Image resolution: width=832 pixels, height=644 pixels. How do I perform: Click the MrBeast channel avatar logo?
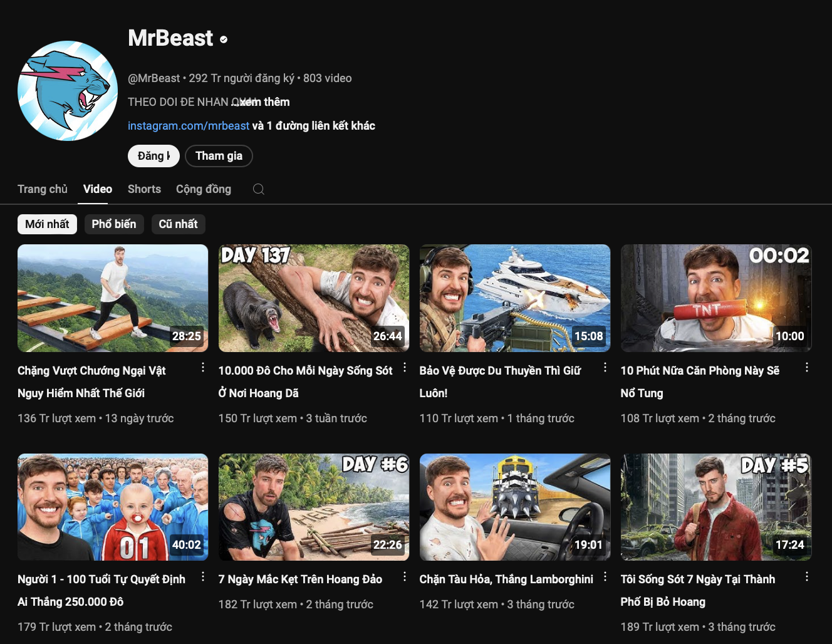(x=68, y=91)
